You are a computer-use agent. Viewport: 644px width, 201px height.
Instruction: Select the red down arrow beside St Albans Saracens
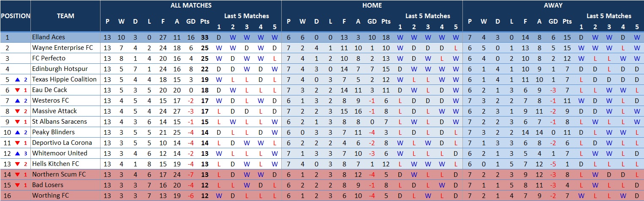18,122
